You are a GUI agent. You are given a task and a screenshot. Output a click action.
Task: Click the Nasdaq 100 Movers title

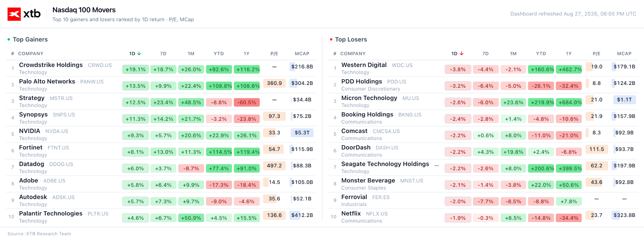click(x=84, y=10)
